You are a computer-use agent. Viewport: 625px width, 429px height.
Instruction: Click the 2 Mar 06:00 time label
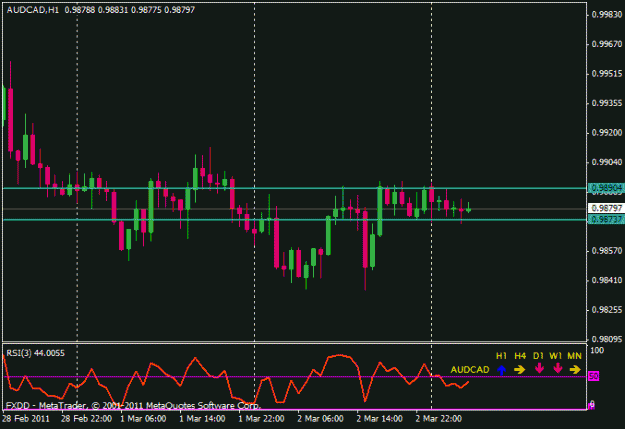320,419
